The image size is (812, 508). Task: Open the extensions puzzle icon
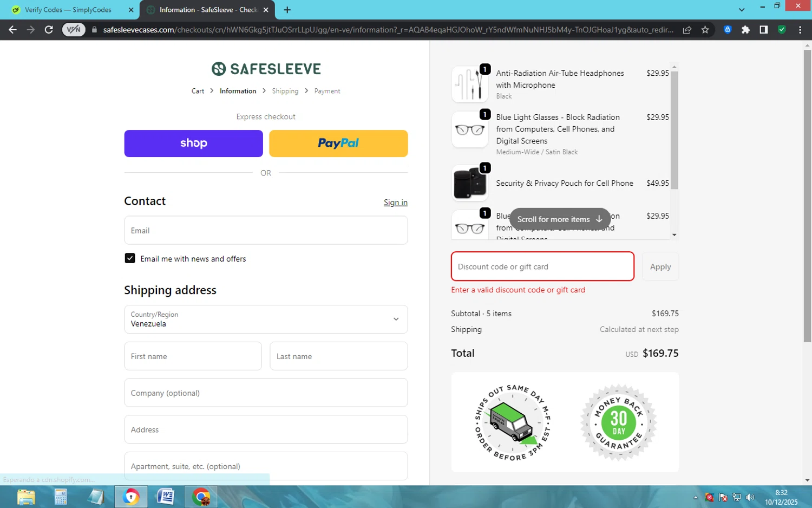745,30
